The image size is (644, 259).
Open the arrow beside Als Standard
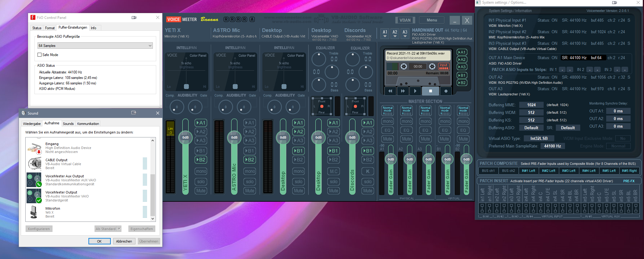tap(119, 229)
